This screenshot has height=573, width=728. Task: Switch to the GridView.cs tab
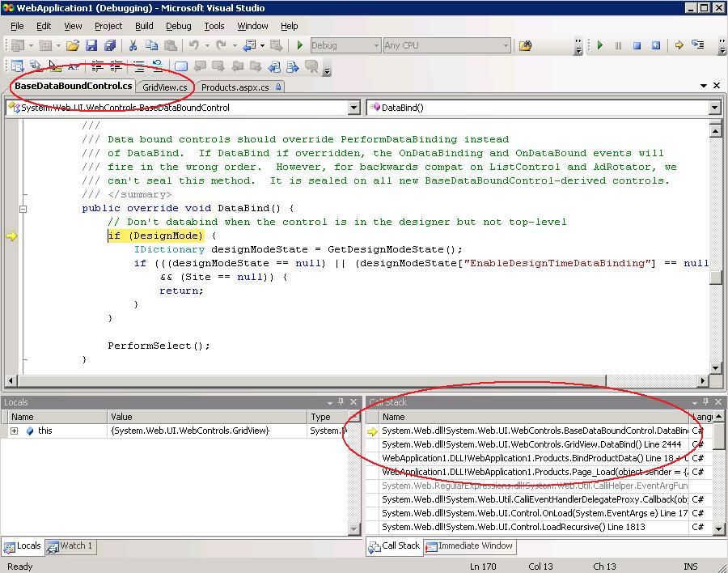coord(165,87)
